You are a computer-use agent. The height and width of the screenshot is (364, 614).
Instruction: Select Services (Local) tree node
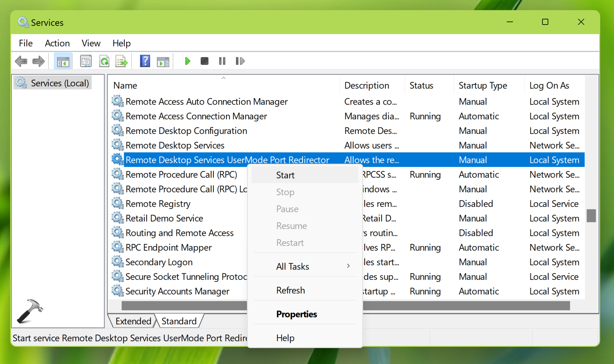point(60,83)
